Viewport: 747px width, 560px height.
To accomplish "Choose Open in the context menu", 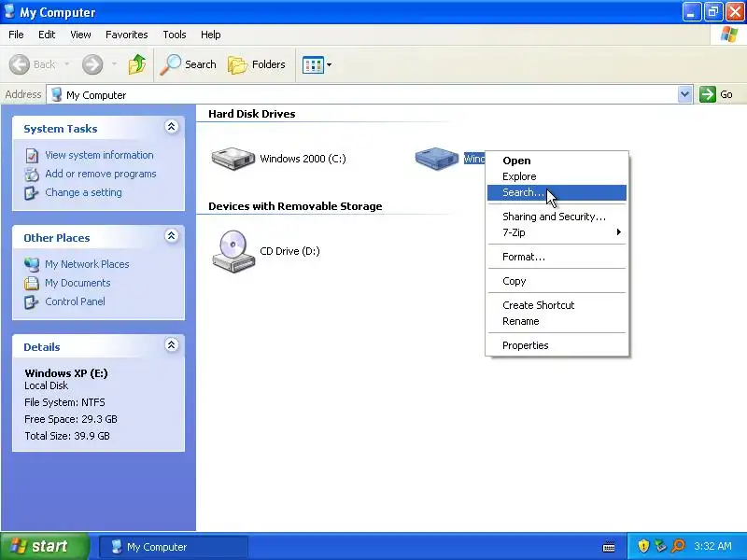I will pos(557,161).
